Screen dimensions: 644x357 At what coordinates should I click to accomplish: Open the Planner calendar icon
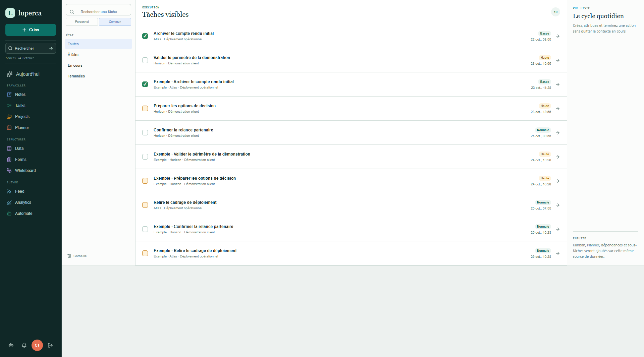point(9,128)
